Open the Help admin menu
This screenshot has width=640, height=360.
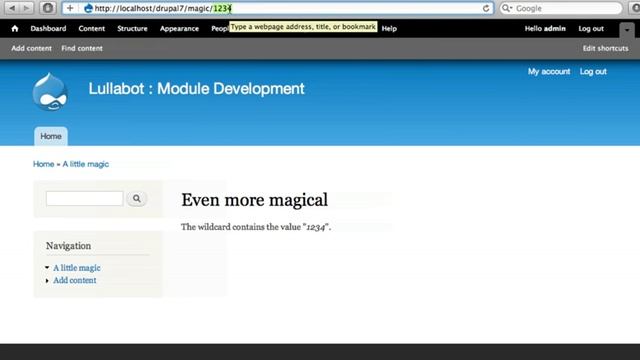tap(389, 29)
